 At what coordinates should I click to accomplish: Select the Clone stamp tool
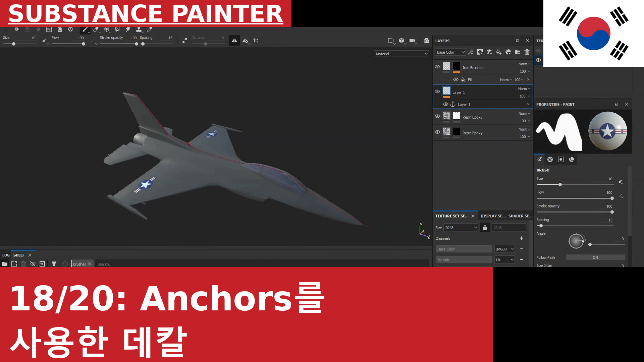click(139, 29)
